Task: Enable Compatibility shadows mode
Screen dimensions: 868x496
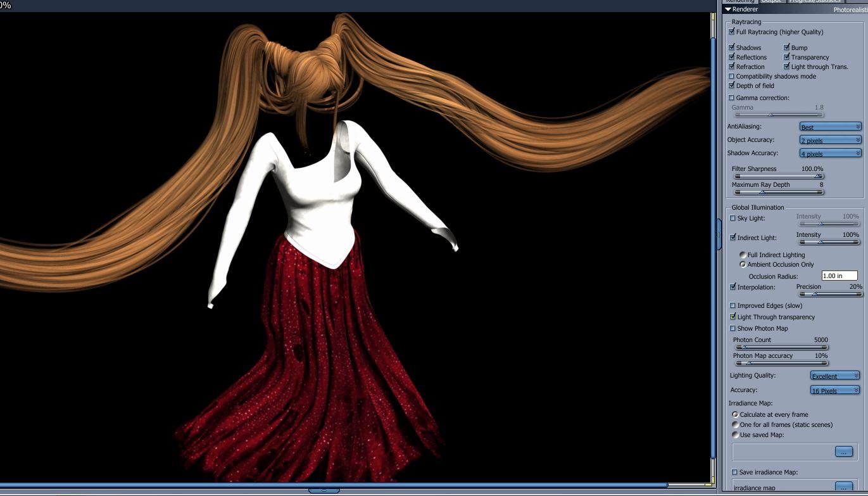Action: (732, 76)
